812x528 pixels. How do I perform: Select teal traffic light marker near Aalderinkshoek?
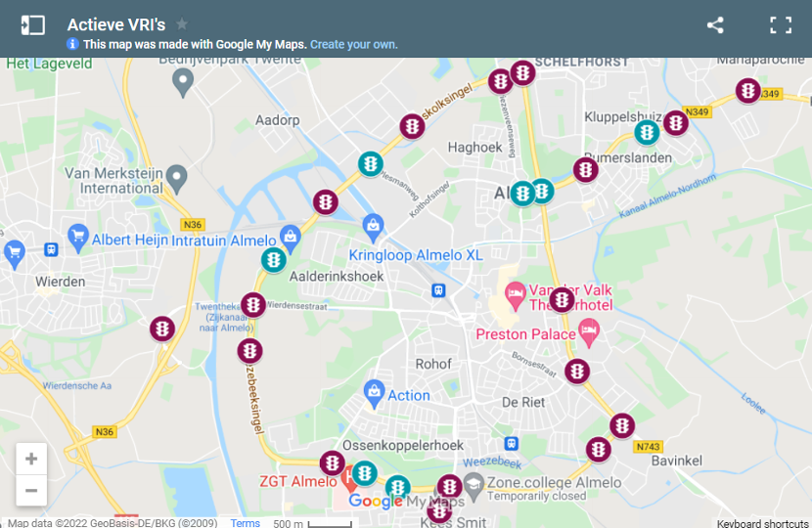(273, 260)
